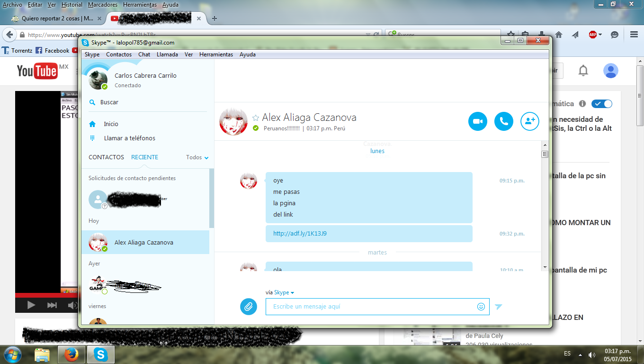Viewport: 644px width, 364px height.
Task: Add Alex Aliaga Cazanova to favorites star
Action: (256, 118)
